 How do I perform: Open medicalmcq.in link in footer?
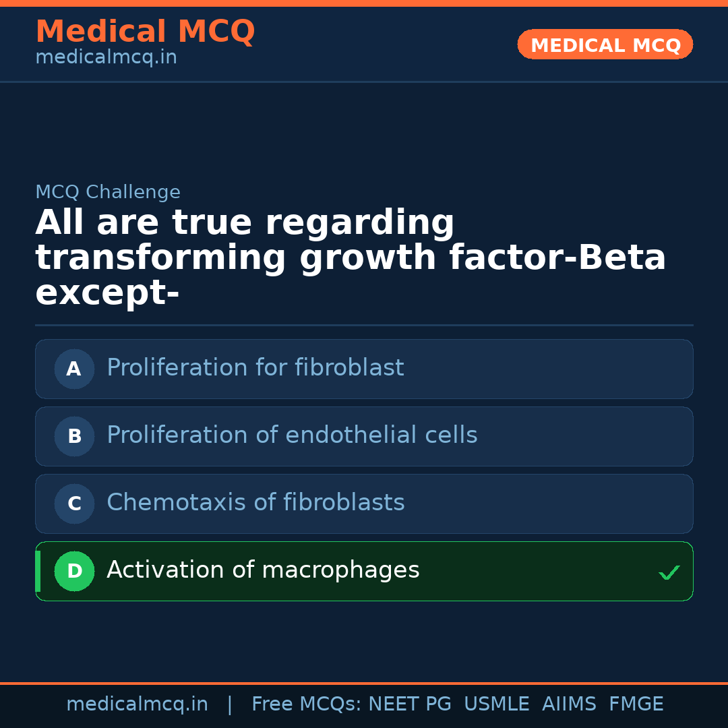(137, 704)
